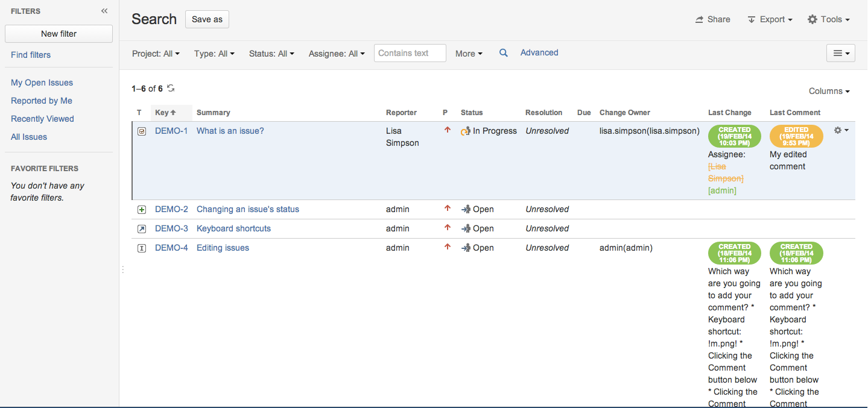868x408 pixels.
Task: Click 'lisa.simpson(lisa.simpson)' change owner cell
Action: coord(650,131)
